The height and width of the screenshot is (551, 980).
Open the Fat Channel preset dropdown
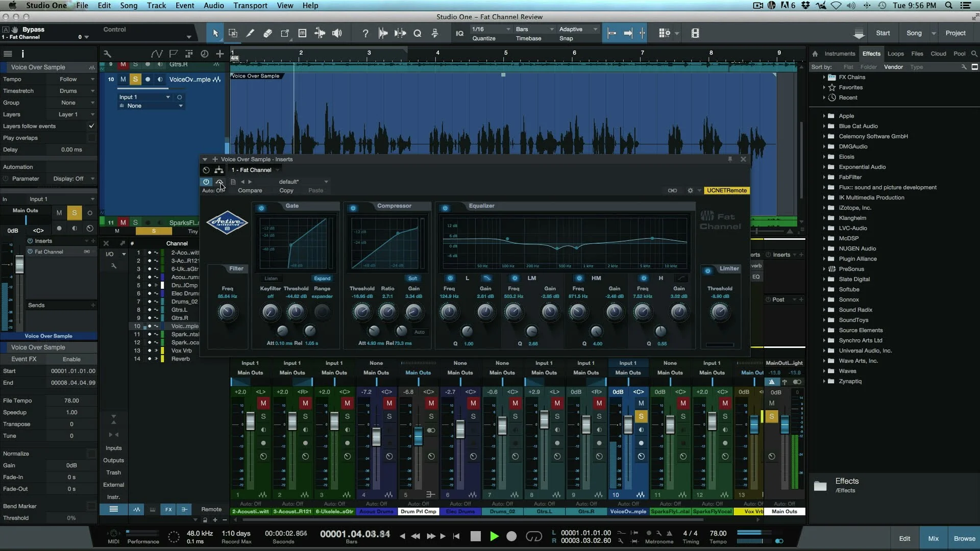303,182
